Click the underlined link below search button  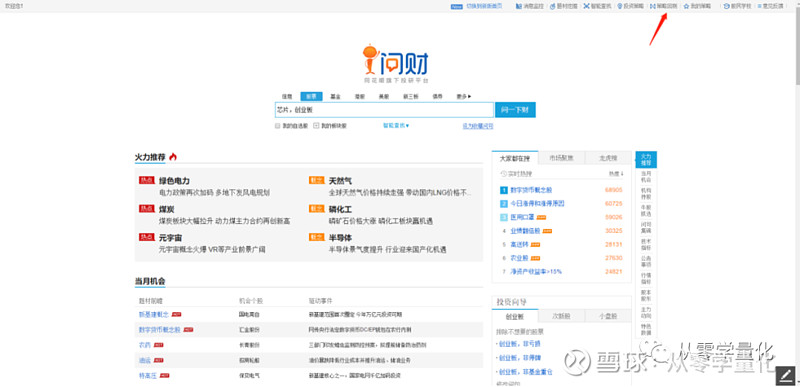pos(478,125)
